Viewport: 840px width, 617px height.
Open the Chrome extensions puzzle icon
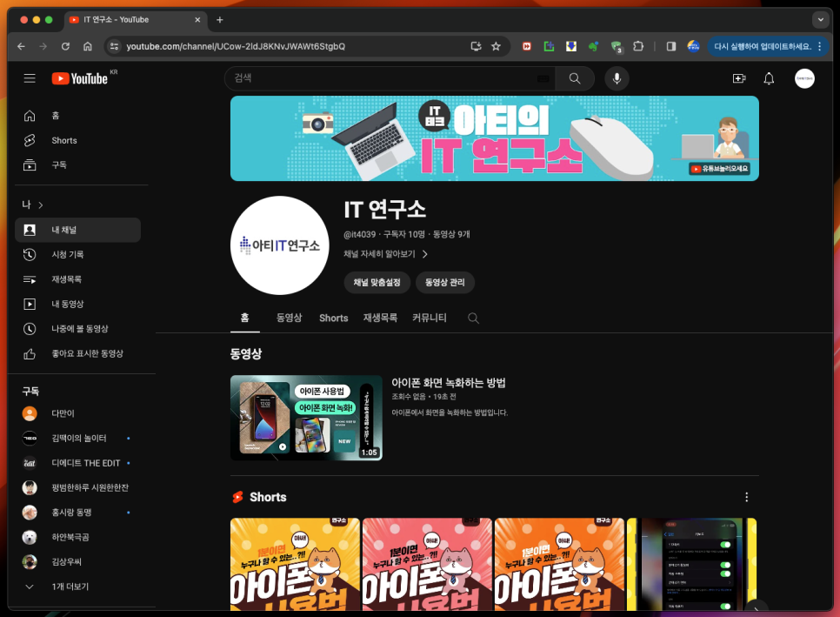pyautogui.click(x=637, y=46)
